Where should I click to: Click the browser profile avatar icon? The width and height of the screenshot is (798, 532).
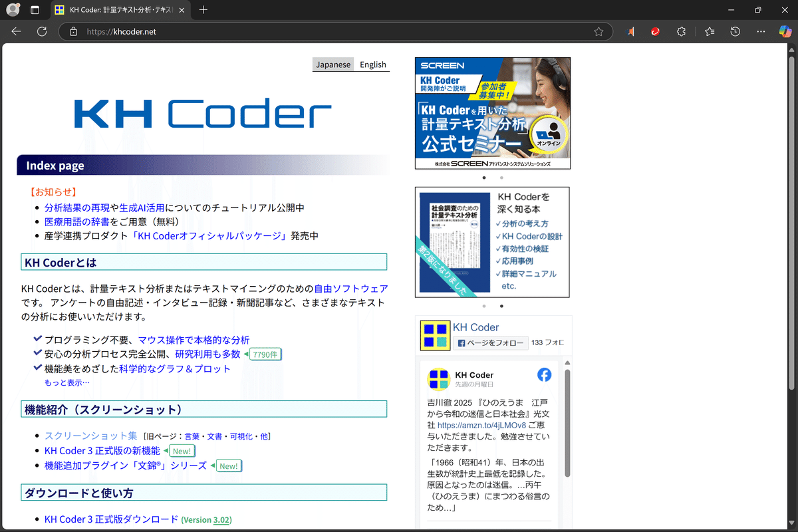point(12,10)
